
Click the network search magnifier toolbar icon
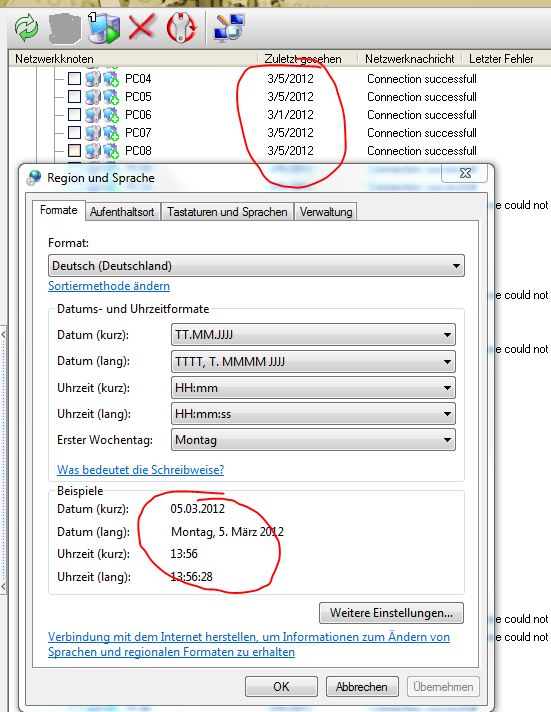pyautogui.click(x=229, y=28)
